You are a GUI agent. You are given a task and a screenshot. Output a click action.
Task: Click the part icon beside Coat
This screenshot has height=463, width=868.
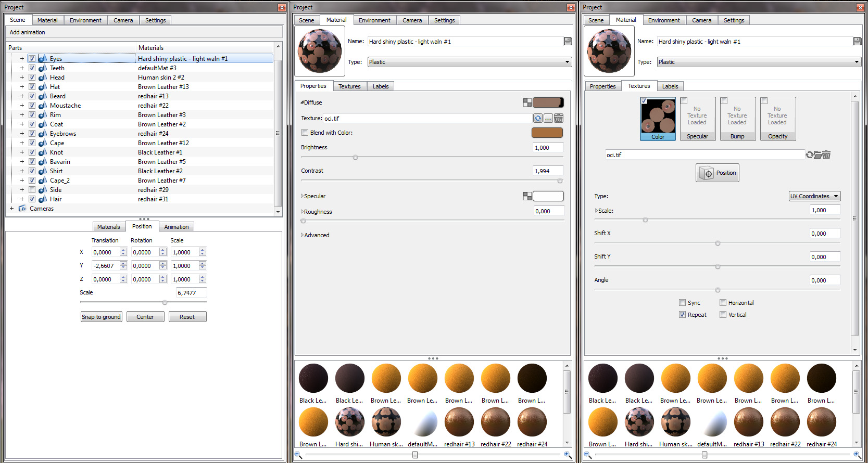[x=43, y=124]
